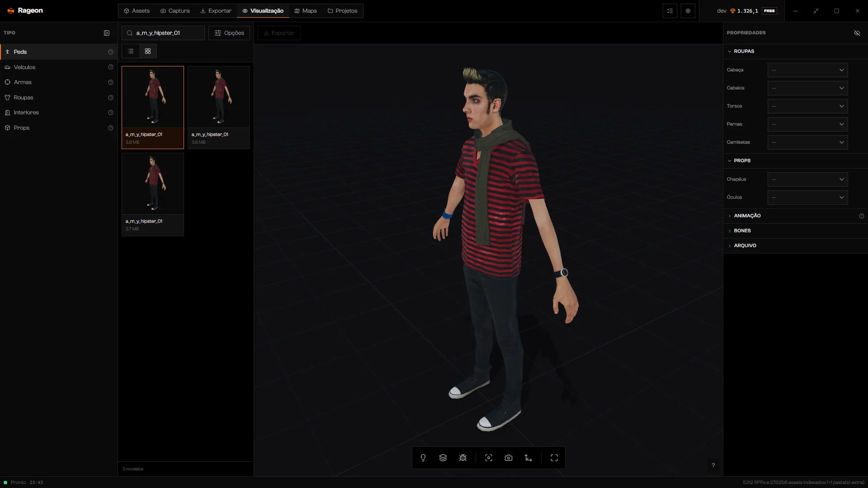The height and width of the screenshot is (488, 868).
Task: Open the settings gear in title bar
Action: pyautogui.click(x=688, y=11)
